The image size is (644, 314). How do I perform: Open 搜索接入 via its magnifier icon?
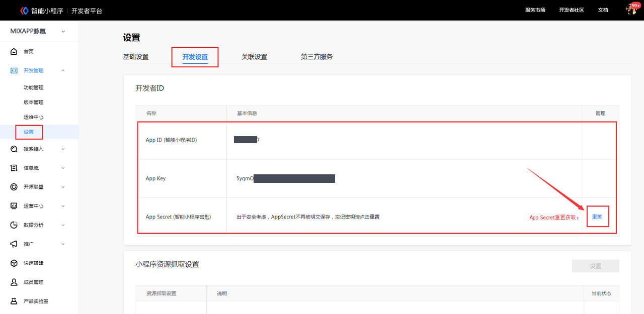pyautogui.click(x=14, y=149)
